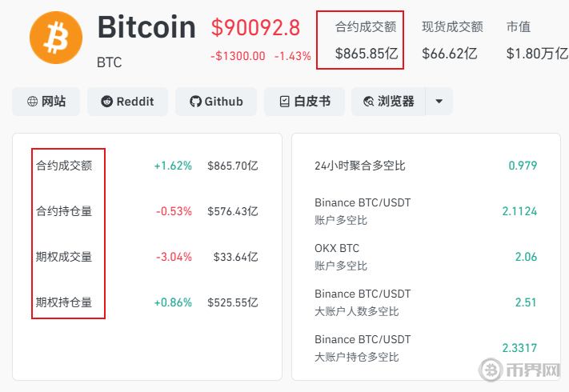Select the 期权持仓量 row label

[64, 302]
